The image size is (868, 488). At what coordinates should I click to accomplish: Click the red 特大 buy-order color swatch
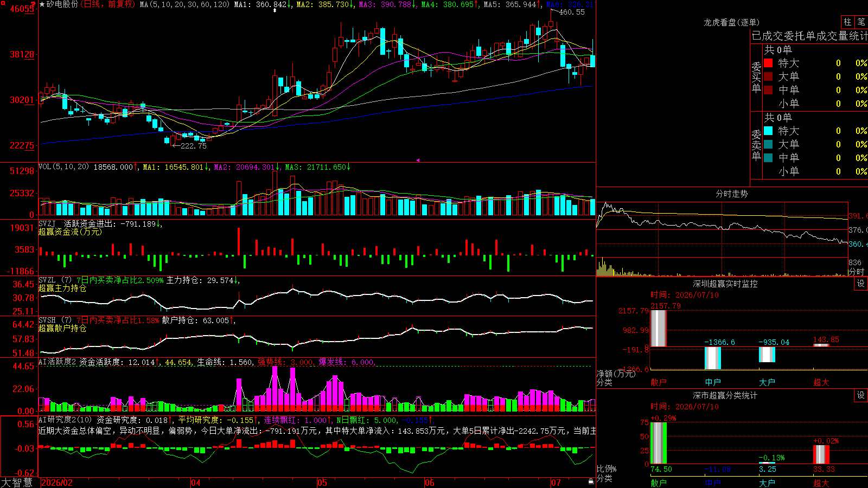(x=768, y=63)
